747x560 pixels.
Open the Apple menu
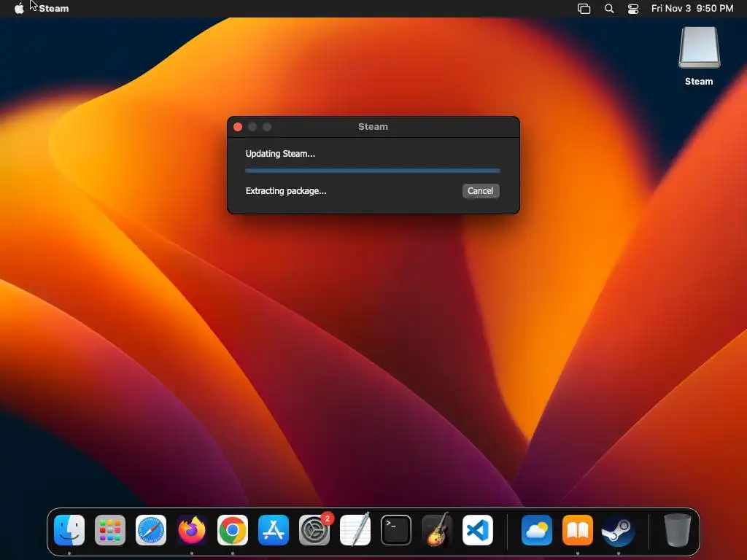click(19, 8)
